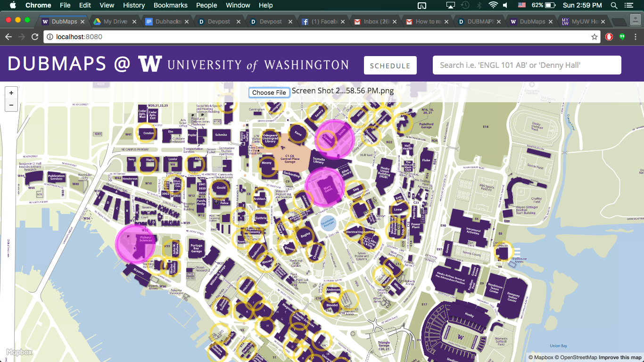Open the OpenStreetMap attribution link
This screenshot has height=362, width=644.
(x=575, y=357)
